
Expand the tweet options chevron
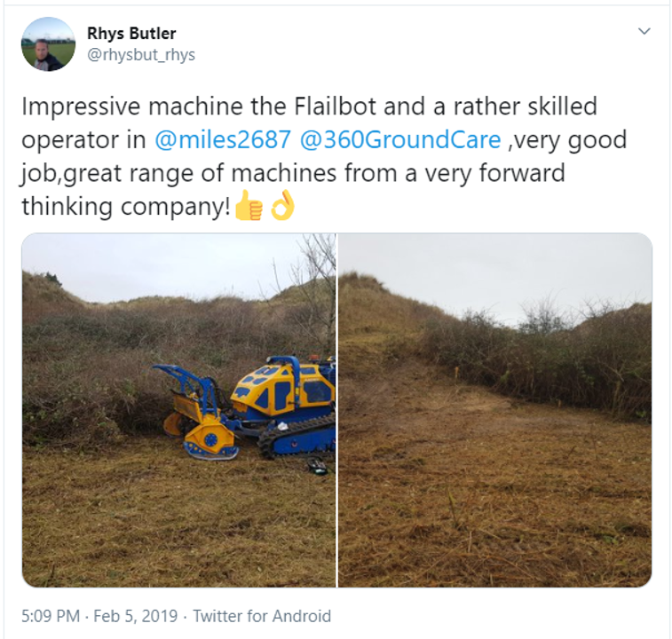tap(644, 31)
